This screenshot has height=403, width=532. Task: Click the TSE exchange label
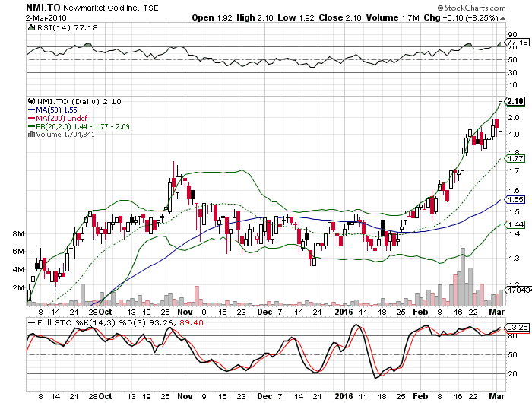pos(150,8)
